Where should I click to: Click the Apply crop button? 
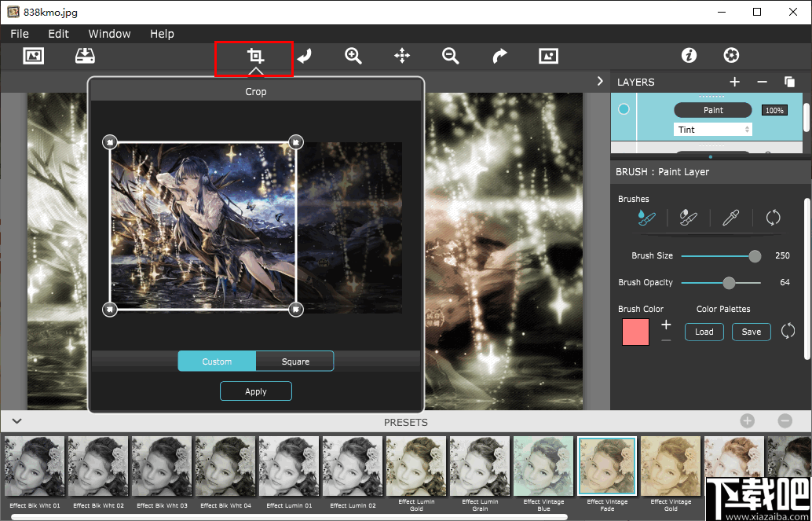point(256,391)
